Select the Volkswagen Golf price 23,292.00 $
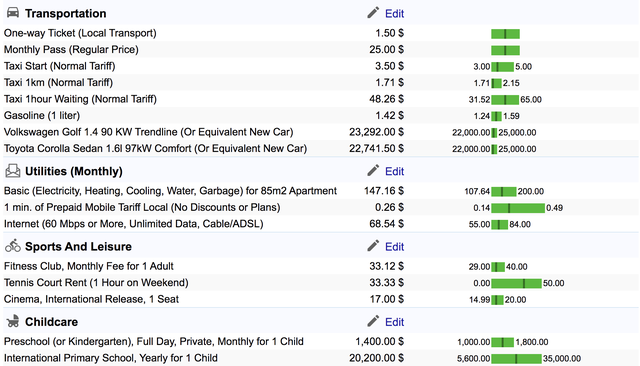Viewport: 640px width, 366px height. click(x=376, y=132)
